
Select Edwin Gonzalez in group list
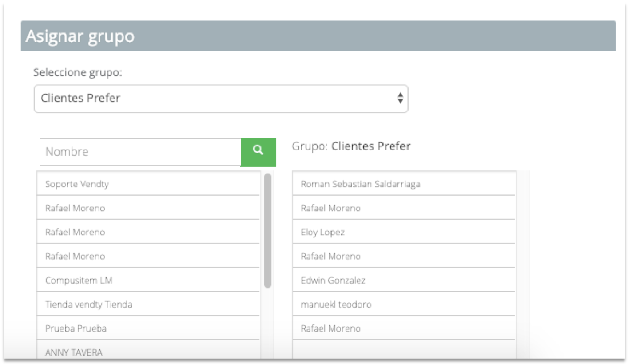pos(404,280)
